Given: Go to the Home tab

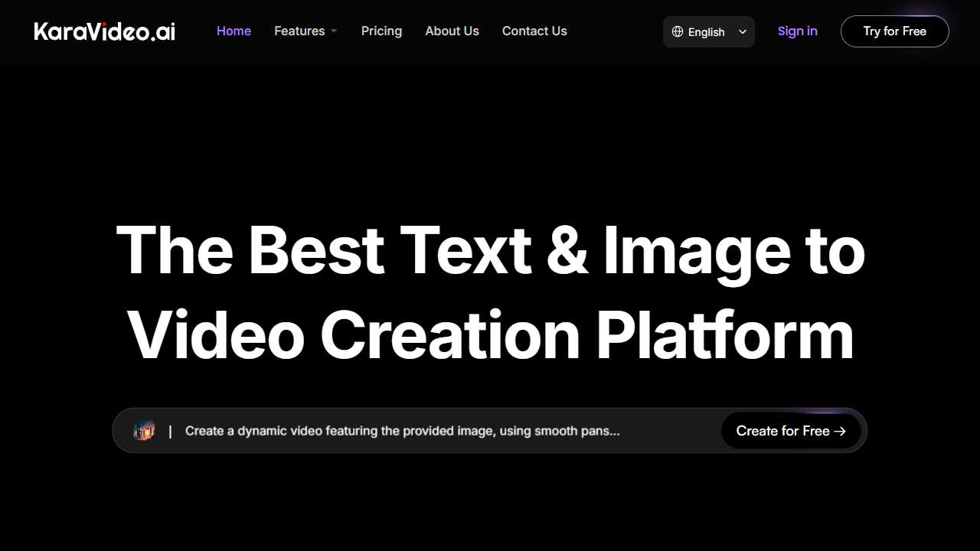Looking at the screenshot, I should pos(234,31).
